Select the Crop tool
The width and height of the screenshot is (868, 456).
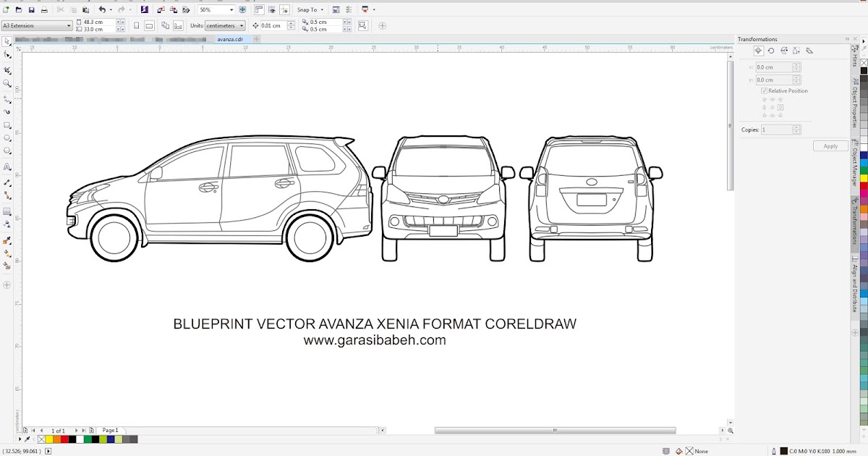pyautogui.click(x=7, y=70)
